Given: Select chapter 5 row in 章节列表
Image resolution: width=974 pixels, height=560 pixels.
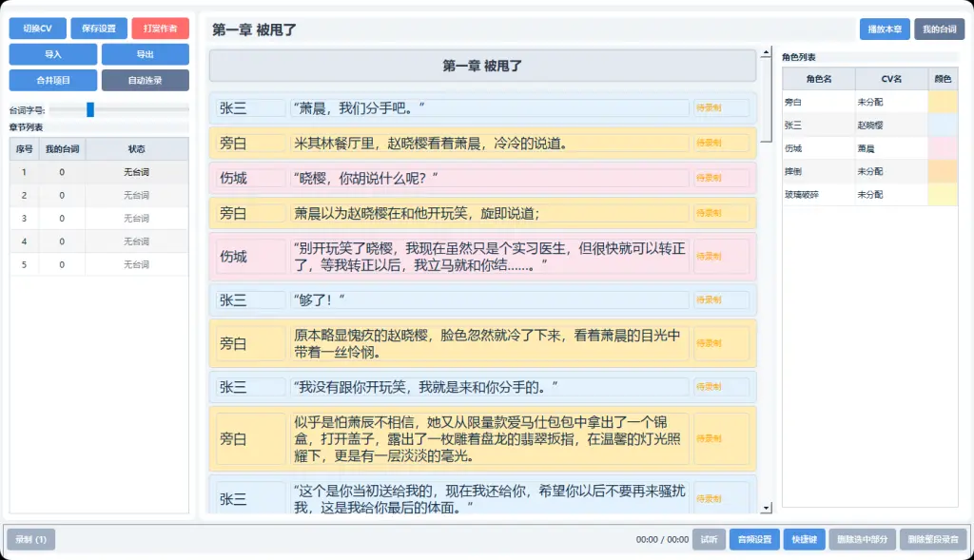Looking at the screenshot, I should click(99, 264).
